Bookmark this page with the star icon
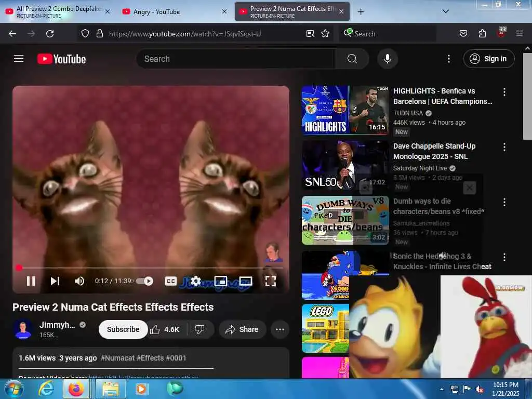This screenshot has width=532, height=399. [x=325, y=34]
